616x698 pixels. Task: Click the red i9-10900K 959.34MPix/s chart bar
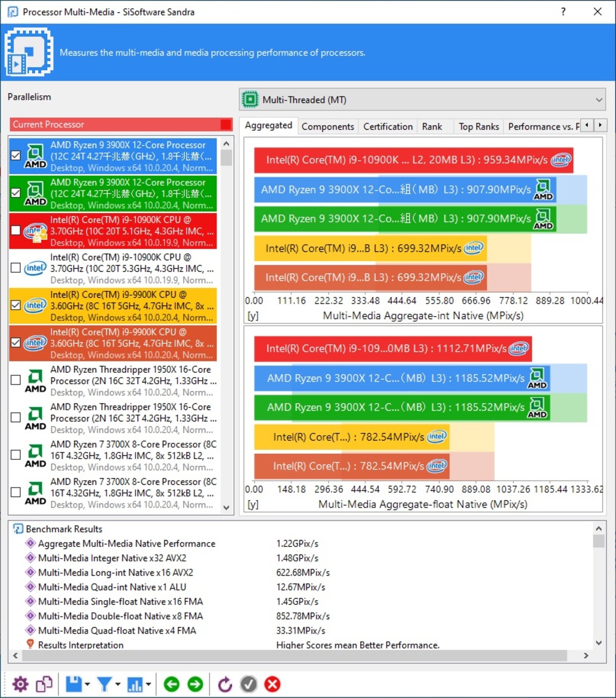413,160
